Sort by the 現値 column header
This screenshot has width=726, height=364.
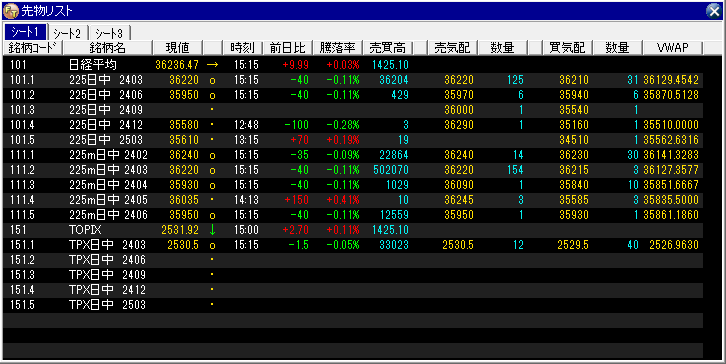(x=178, y=48)
